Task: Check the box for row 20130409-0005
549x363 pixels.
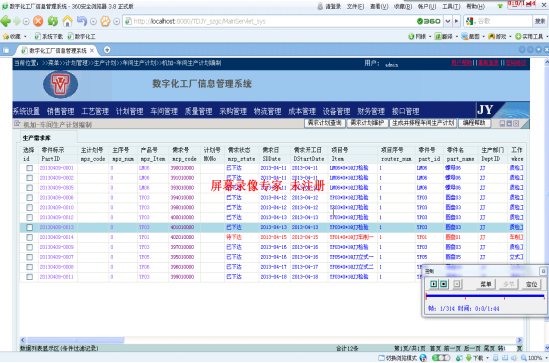Action: [30, 188]
